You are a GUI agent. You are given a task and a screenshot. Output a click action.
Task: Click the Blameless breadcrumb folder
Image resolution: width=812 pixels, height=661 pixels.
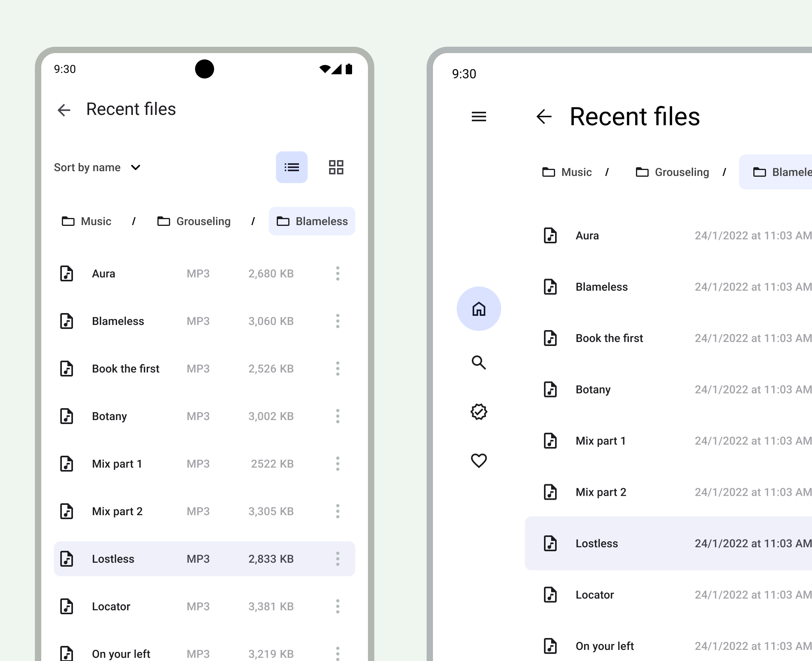(x=312, y=221)
